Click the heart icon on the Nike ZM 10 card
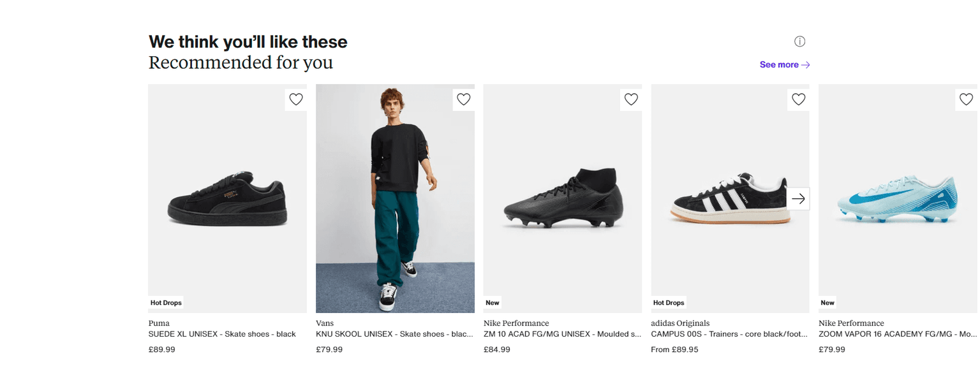The height and width of the screenshot is (373, 980). [631, 99]
